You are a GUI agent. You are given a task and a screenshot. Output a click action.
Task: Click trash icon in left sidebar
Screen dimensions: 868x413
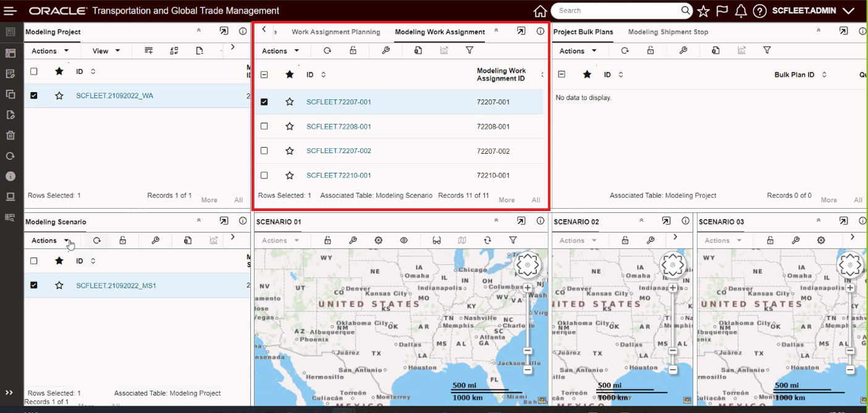pyautogui.click(x=10, y=135)
